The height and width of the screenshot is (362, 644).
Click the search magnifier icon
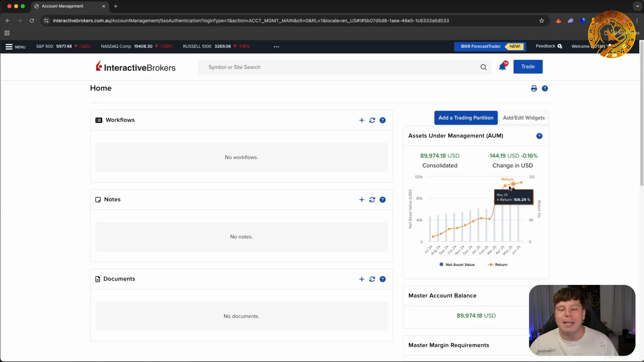pos(483,67)
